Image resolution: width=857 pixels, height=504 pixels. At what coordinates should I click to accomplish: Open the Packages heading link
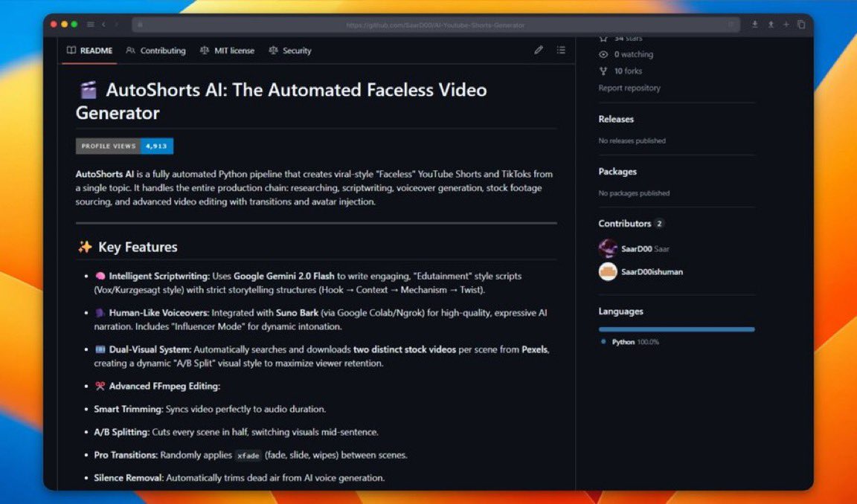617,172
